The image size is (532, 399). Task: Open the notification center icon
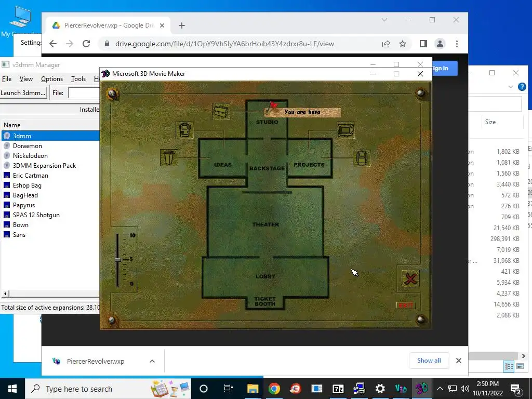coord(516,389)
